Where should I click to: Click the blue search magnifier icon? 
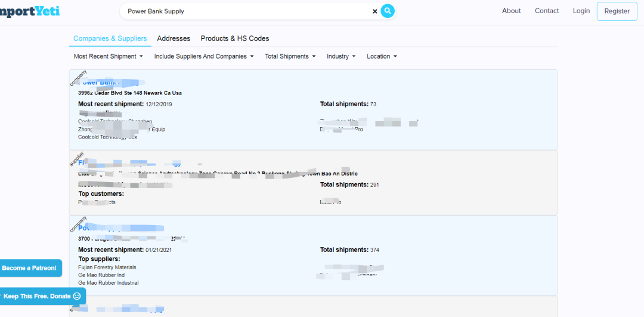pyautogui.click(x=388, y=11)
